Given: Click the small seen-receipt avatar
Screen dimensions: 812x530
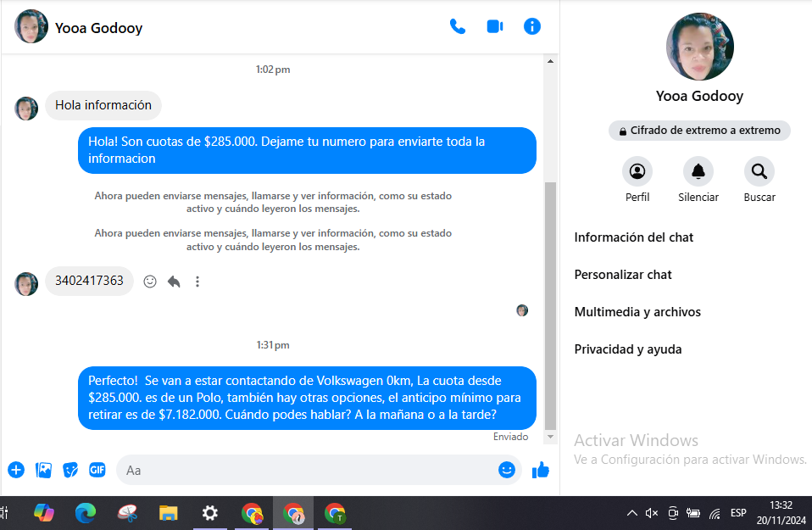Looking at the screenshot, I should [x=522, y=310].
